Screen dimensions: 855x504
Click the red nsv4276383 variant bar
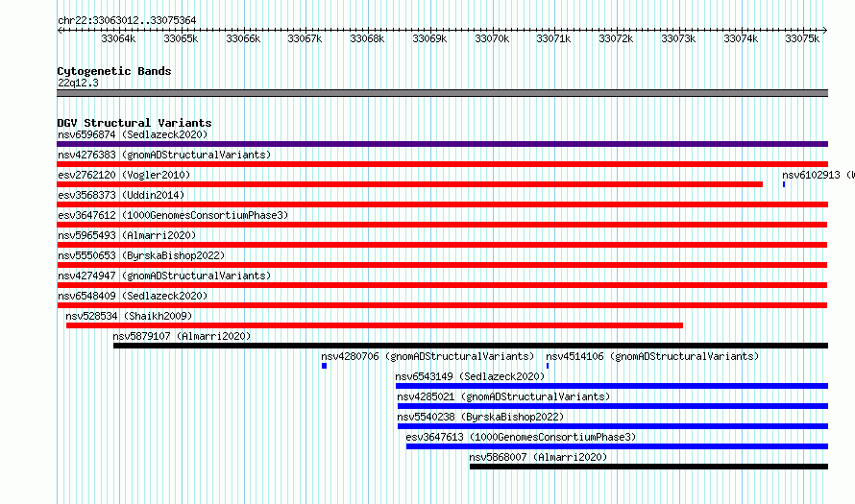tap(442, 164)
